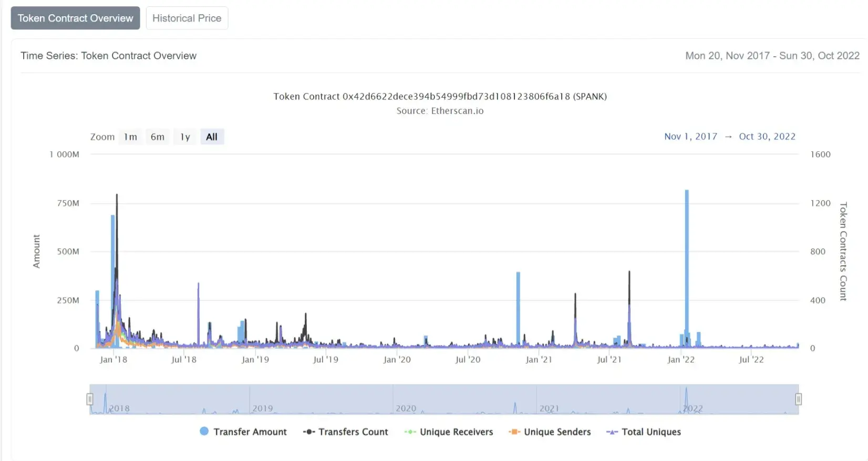Click the 2020 region in the navigator
Screen dimensions: 868x461
464,400
